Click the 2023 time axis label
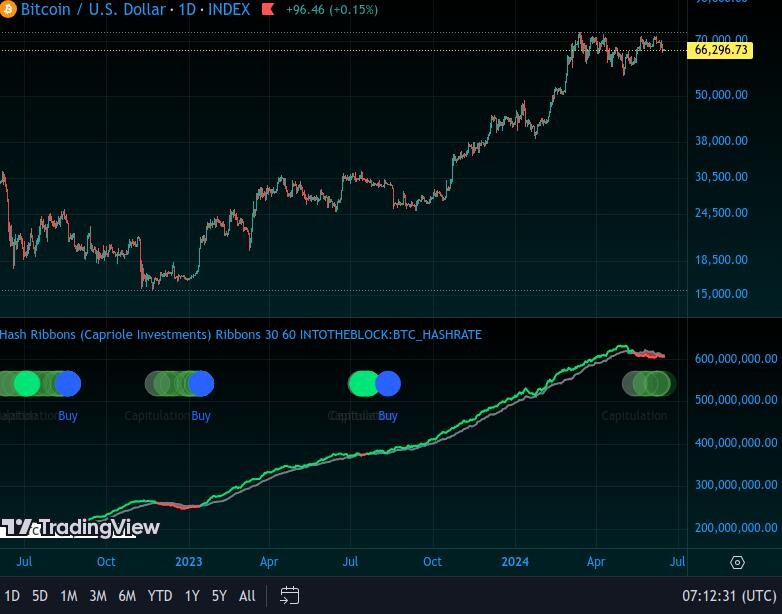 coord(189,562)
